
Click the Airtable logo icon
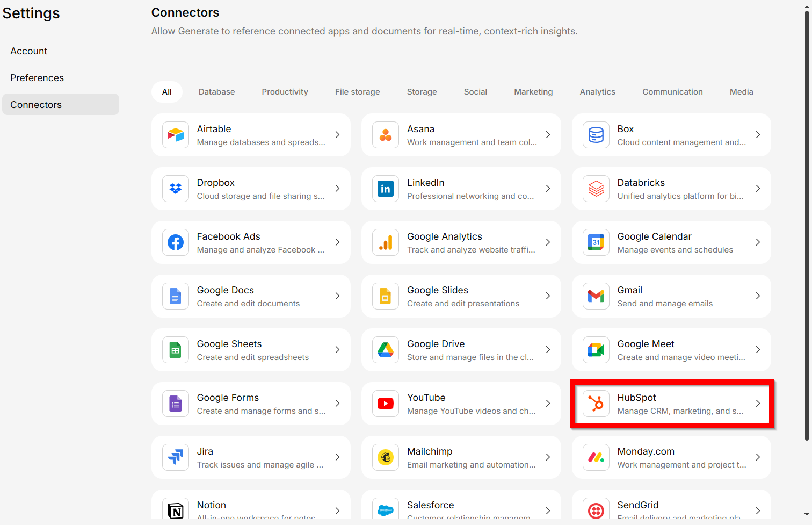pyautogui.click(x=176, y=135)
